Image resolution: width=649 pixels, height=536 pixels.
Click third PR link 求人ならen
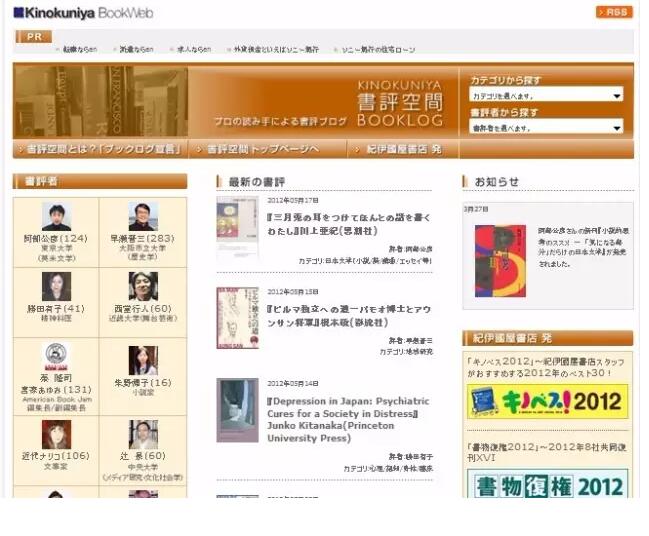pos(194,49)
